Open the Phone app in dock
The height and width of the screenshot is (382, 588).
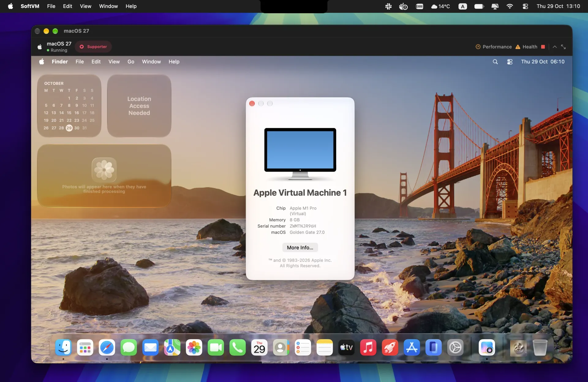(238, 347)
